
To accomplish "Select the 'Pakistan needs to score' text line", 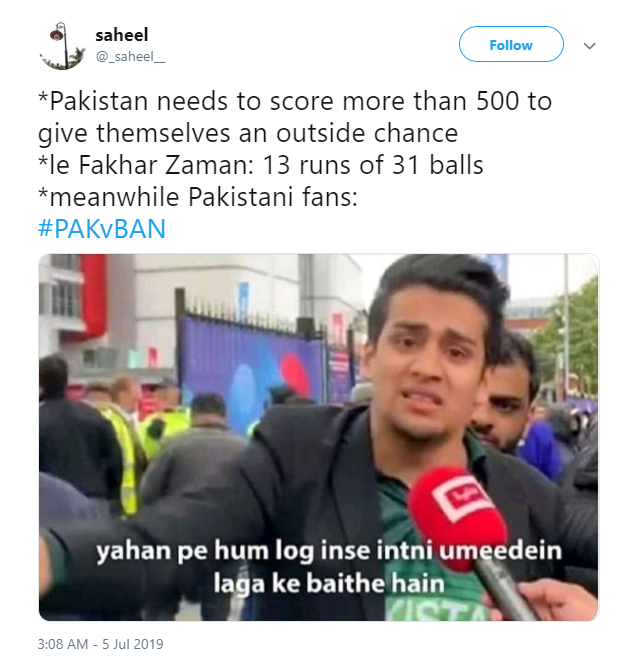I will pyautogui.click(x=295, y=102).
